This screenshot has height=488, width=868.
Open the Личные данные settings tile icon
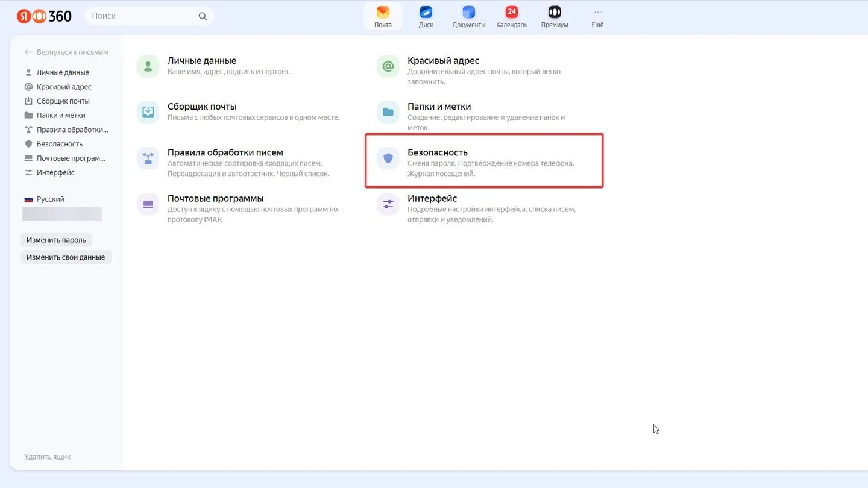[x=148, y=66]
